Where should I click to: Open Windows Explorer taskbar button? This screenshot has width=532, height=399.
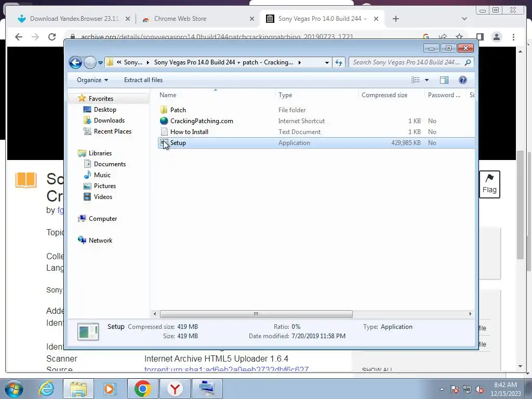[78, 389]
